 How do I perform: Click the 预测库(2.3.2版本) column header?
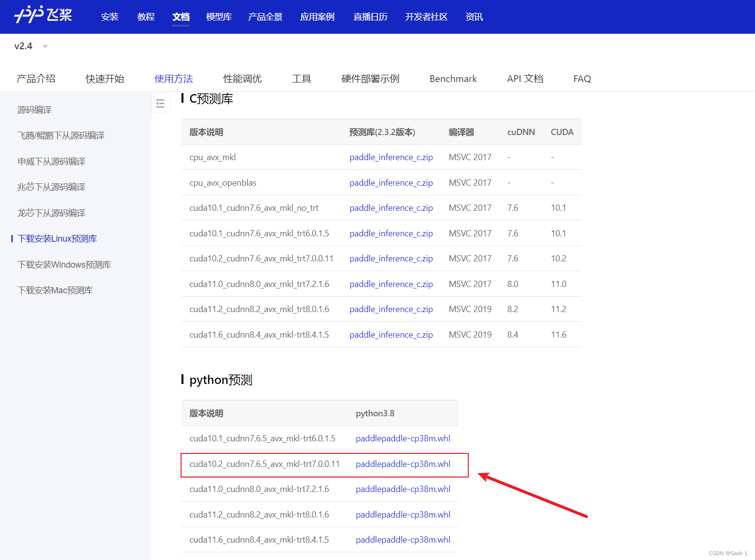[x=382, y=132]
